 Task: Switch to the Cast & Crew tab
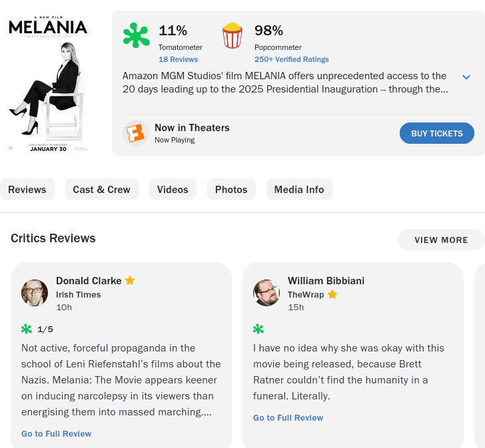[x=102, y=190]
